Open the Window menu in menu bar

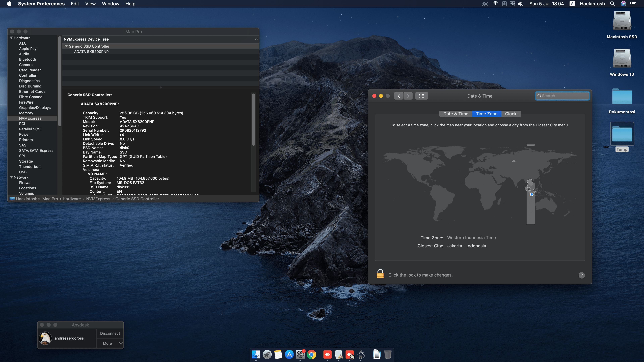point(111,4)
